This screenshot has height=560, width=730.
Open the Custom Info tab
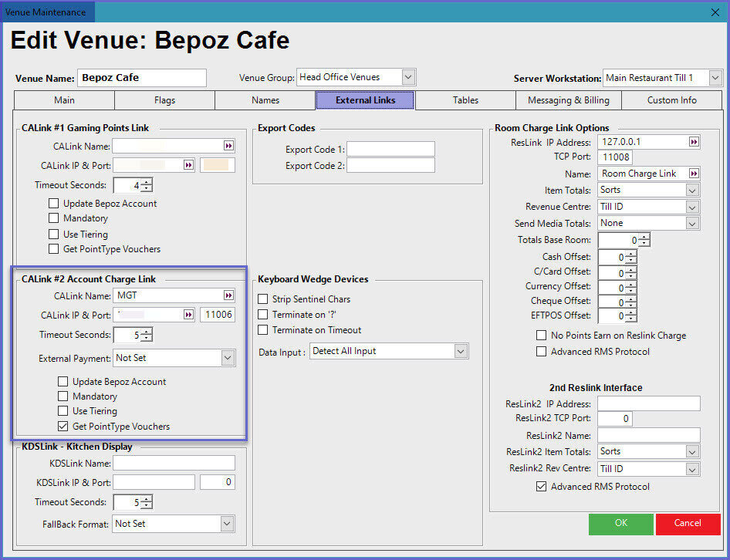pyautogui.click(x=672, y=100)
